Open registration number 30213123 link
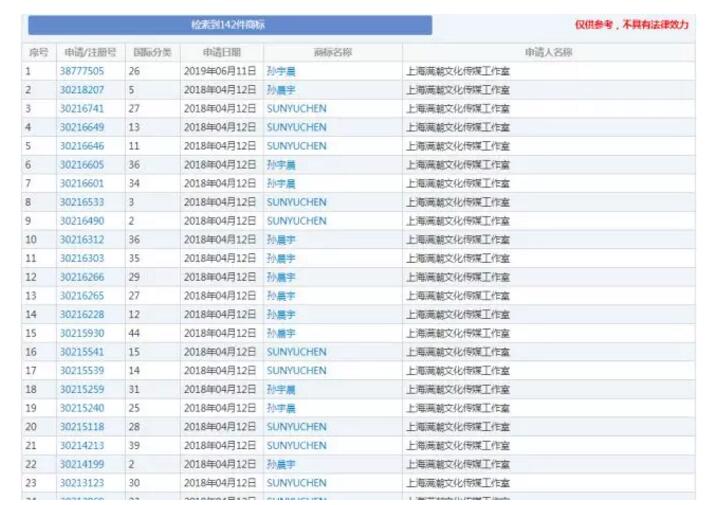Viewport: 715px width, 505px height. point(81,483)
